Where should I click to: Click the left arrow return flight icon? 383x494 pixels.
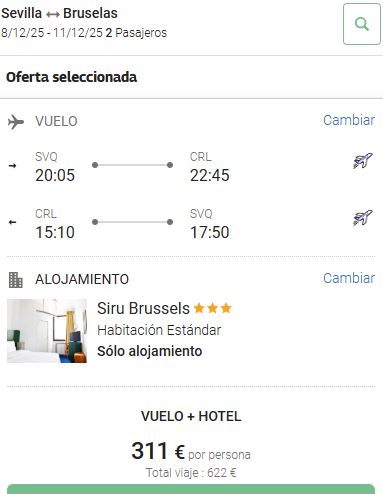click(x=12, y=222)
